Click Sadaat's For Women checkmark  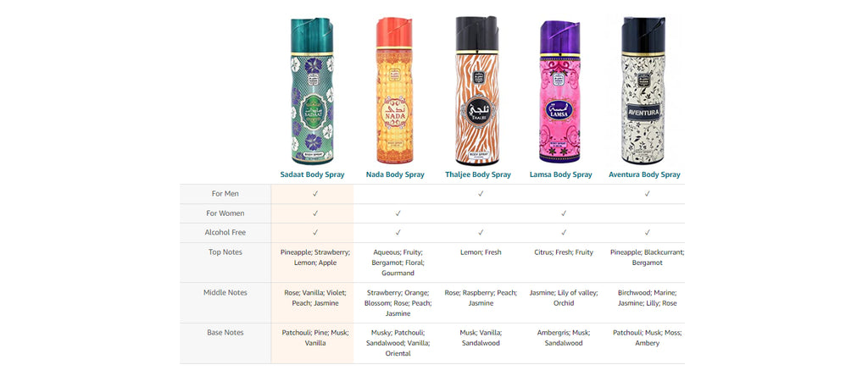click(315, 213)
